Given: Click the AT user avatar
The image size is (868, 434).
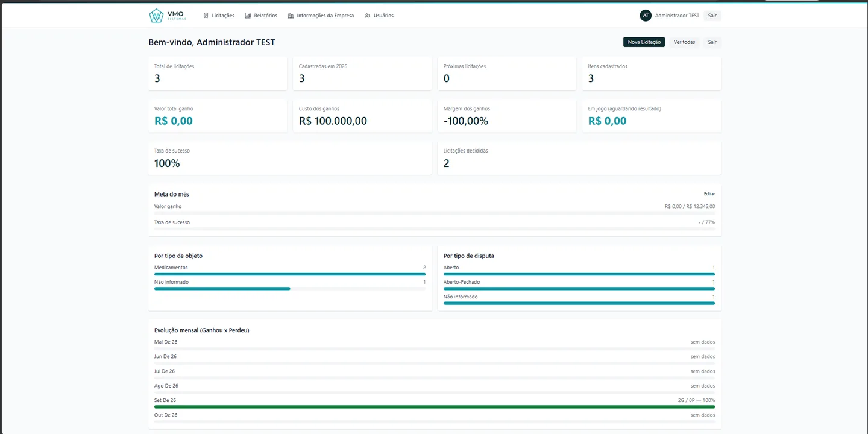Looking at the screenshot, I should point(646,16).
